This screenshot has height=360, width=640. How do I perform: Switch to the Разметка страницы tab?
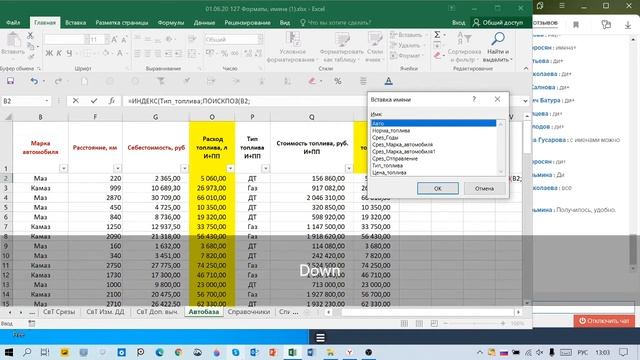point(122,22)
